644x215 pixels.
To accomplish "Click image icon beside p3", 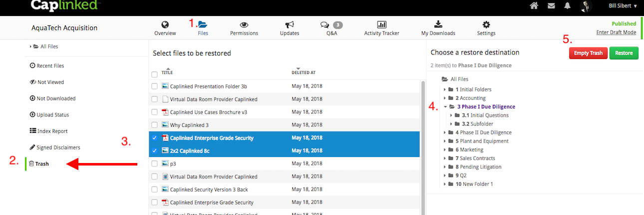I will [165, 163].
